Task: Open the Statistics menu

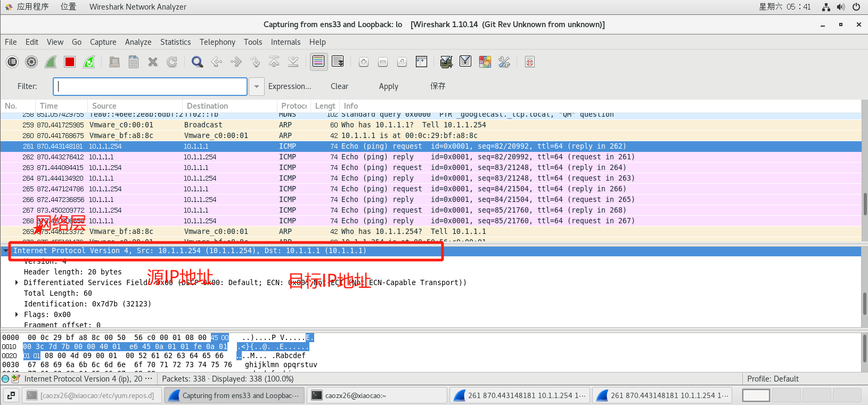Action: coord(175,42)
